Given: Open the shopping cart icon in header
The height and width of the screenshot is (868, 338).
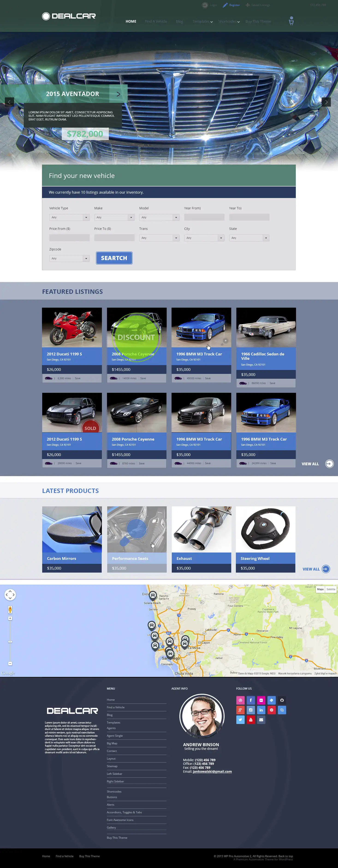Looking at the screenshot, I should [291, 21].
